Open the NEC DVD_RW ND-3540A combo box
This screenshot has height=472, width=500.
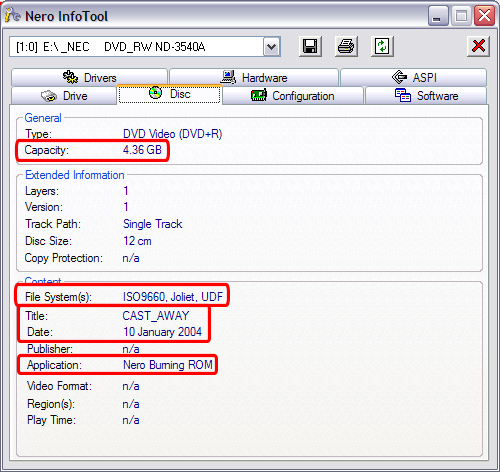point(145,46)
